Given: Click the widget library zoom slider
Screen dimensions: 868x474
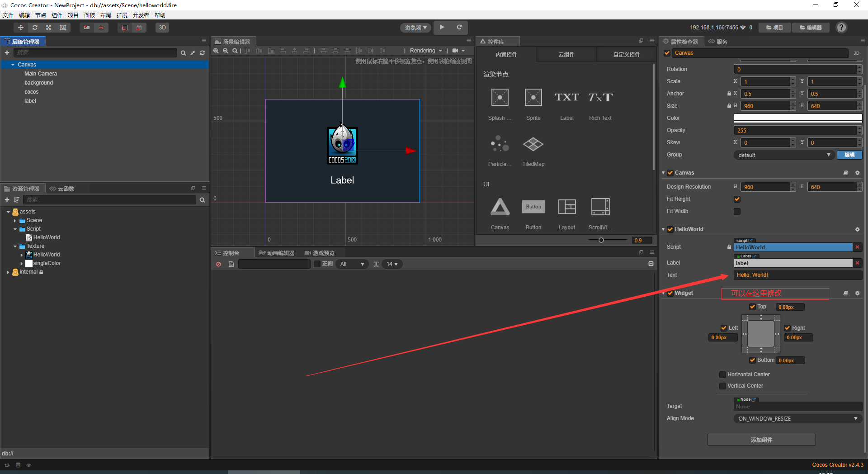Looking at the screenshot, I should point(607,240).
